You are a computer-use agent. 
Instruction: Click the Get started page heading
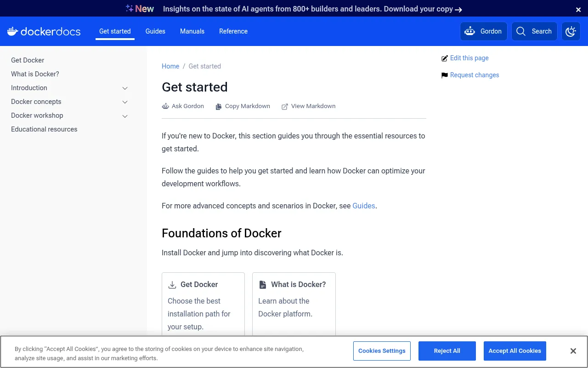coord(195,87)
